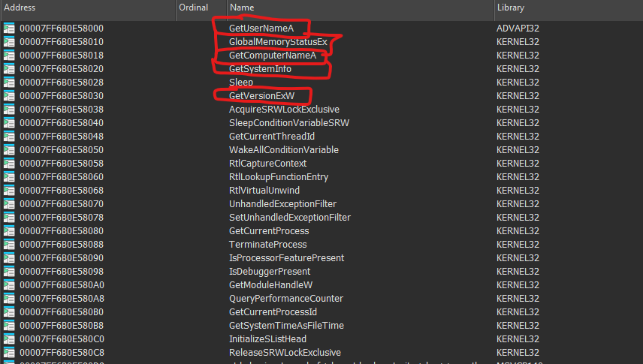643x364 pixels.
Task: Select the icon left of address 00007FF6B0E58078
Action: coord(9,218)
